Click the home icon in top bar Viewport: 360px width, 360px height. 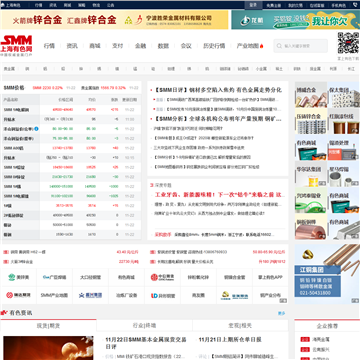[3, 5]
